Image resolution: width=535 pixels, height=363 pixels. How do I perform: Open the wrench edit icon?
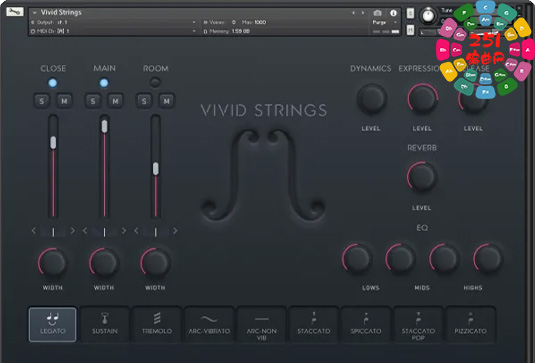coord(15,12)
